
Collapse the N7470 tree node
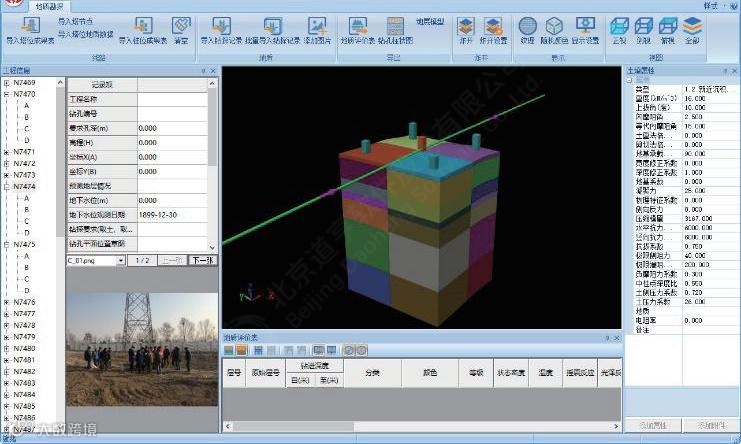(x=7, y=94)
